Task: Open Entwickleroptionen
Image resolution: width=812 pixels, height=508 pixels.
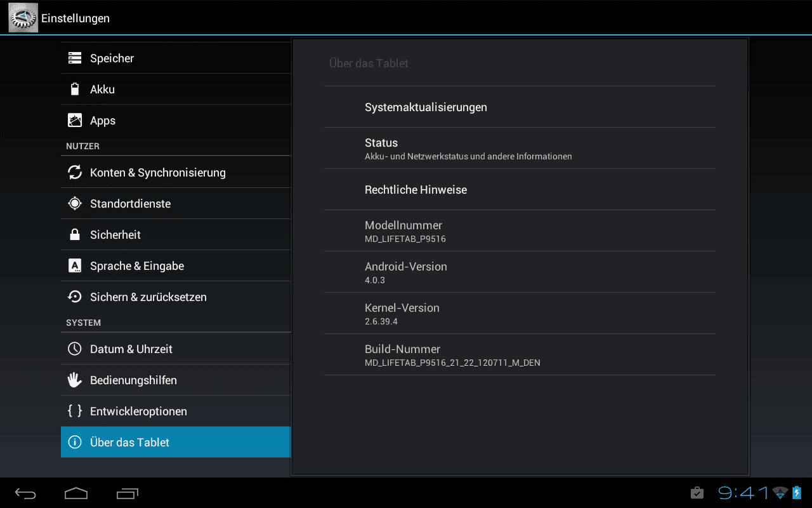Action: pyautogui.click(x=176, y=411)
